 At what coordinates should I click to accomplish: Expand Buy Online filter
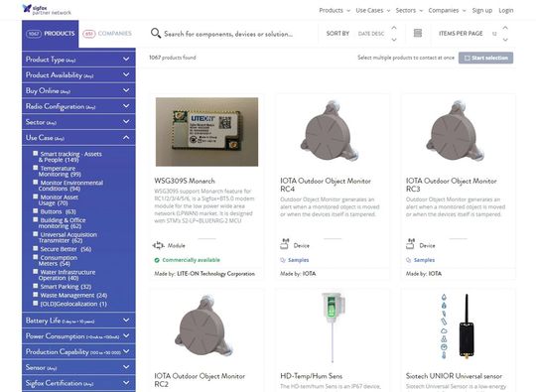(x=78, y=90)
